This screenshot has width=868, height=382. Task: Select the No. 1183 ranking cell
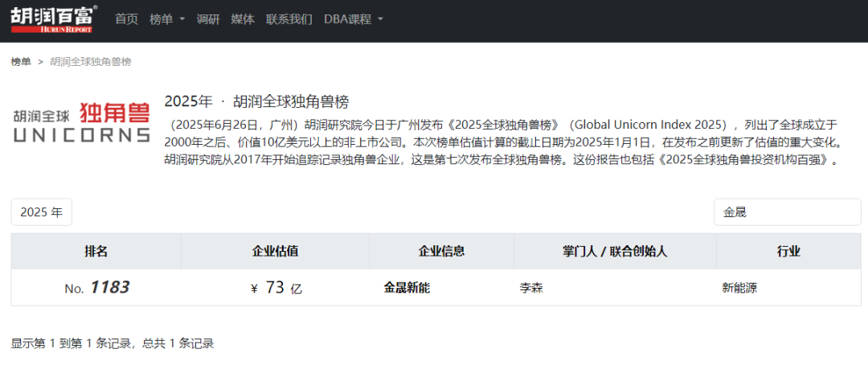97,288
